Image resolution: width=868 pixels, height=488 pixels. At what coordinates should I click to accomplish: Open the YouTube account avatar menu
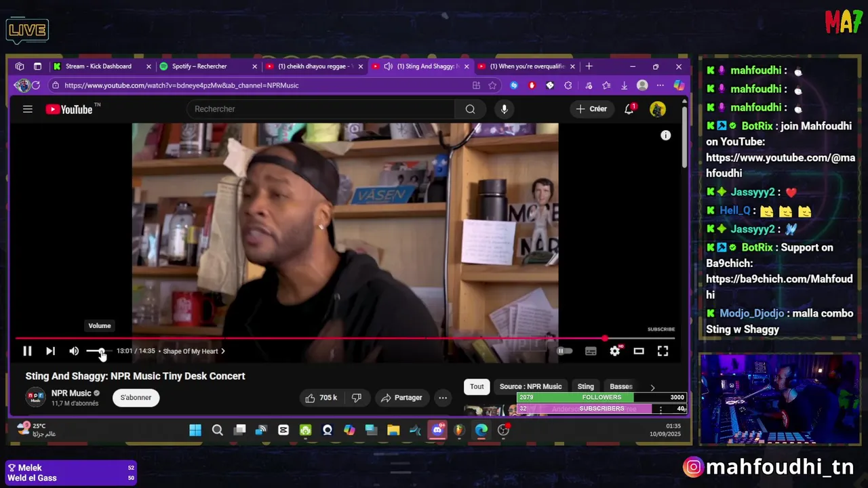pos(657,109)
